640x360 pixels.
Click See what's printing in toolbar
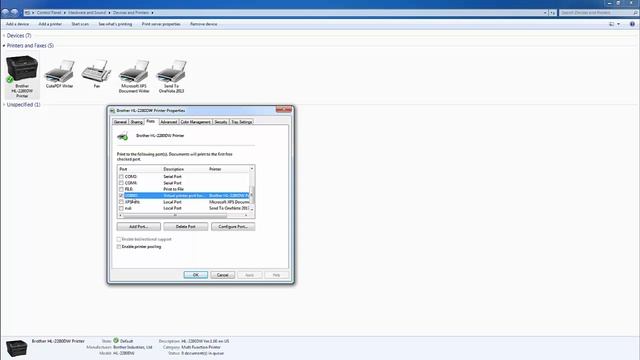(115, 24)
